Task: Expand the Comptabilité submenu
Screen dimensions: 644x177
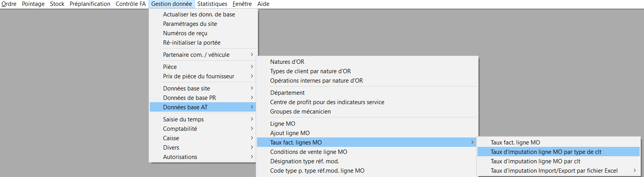Action: pos(203,129)
